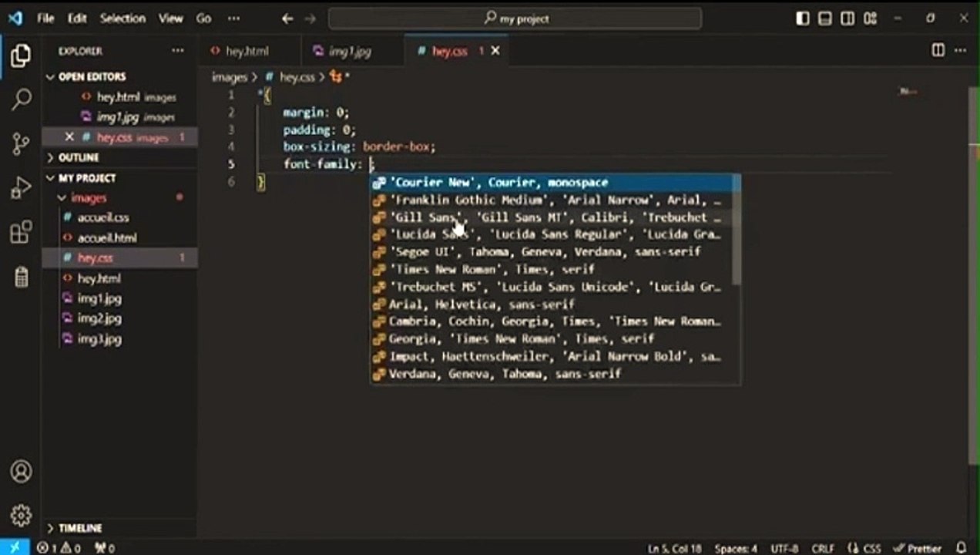The width and height of the screenshot is (980, 555).
Task: Toggle the panel layout icon
Action: [825, 18]
